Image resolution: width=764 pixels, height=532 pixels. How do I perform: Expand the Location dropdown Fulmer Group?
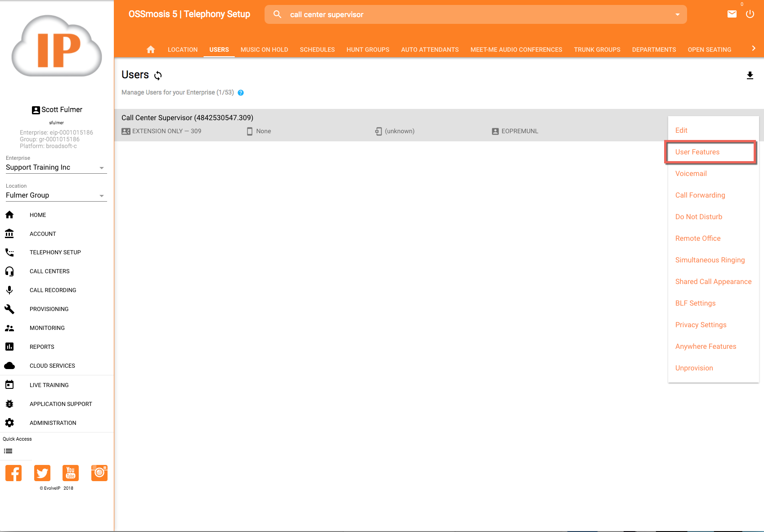(102, 196)
